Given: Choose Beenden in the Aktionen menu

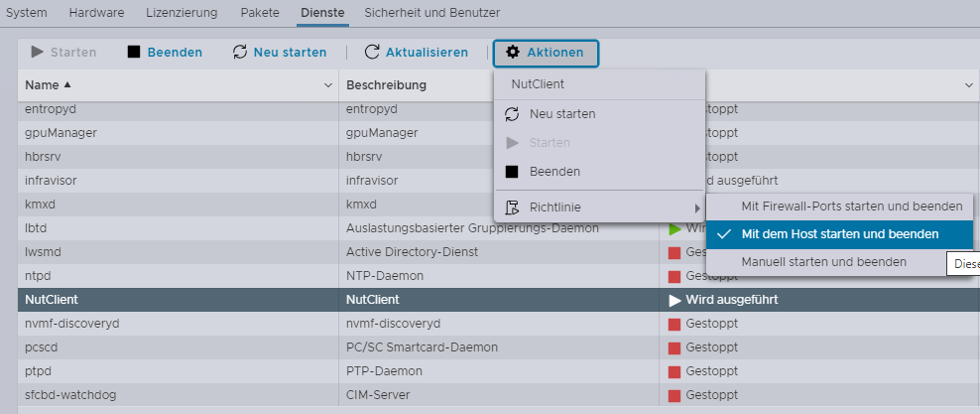Looking at the screenshot, I should pos(599,172).
